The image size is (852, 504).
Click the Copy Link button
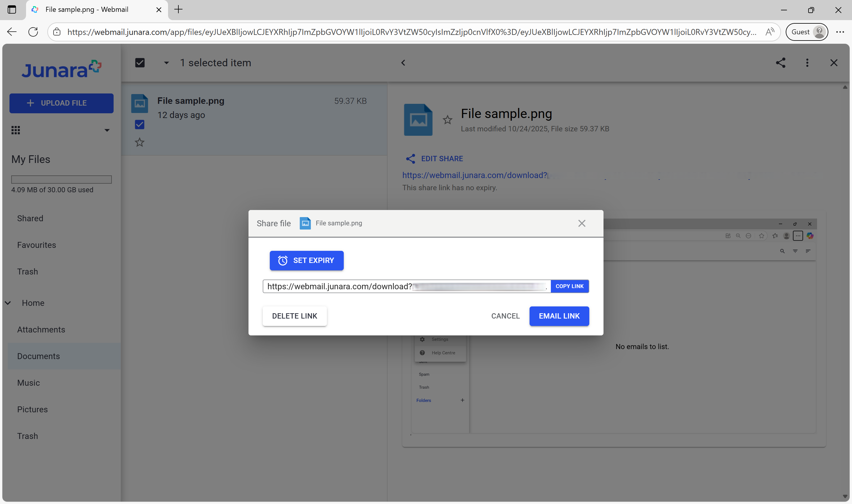coord(569,286)
